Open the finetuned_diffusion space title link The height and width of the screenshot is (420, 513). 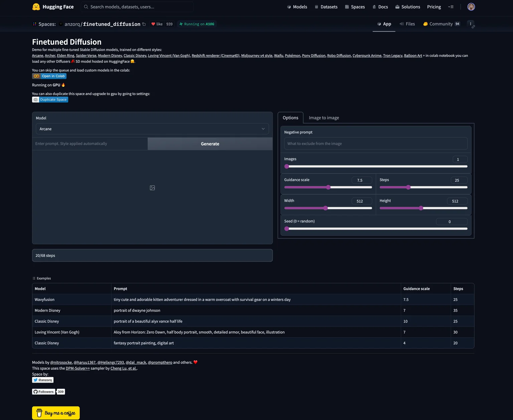tap(112, 24)
